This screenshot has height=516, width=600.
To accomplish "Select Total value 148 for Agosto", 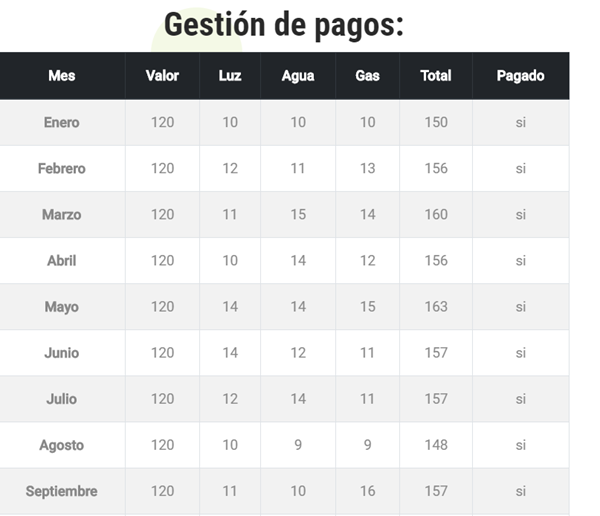I will click(x=436, y=445).
